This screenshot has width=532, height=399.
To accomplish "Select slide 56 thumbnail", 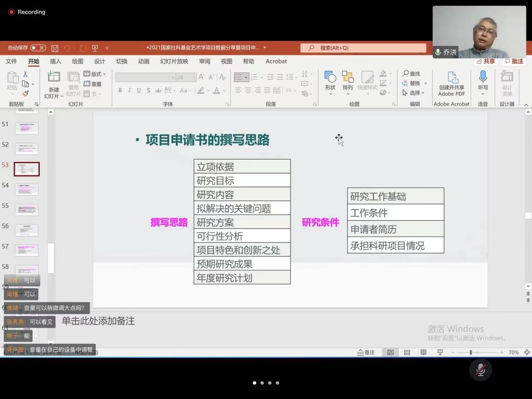I will 26,230.
